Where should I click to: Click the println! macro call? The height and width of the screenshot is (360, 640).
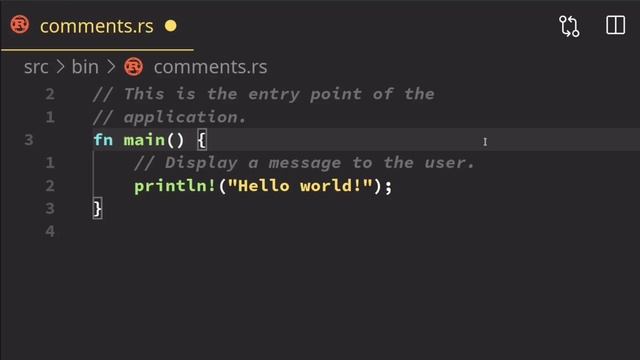click(x=175, y=186)
